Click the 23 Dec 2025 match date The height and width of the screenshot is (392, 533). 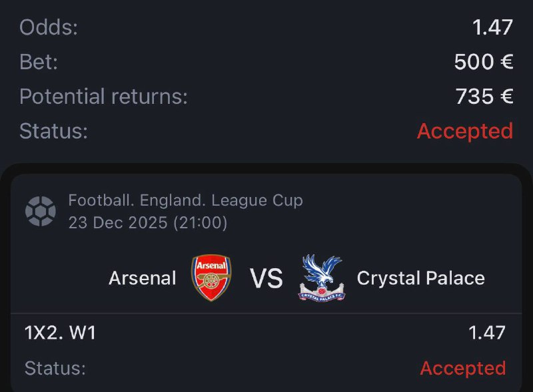tap(148, 223)
